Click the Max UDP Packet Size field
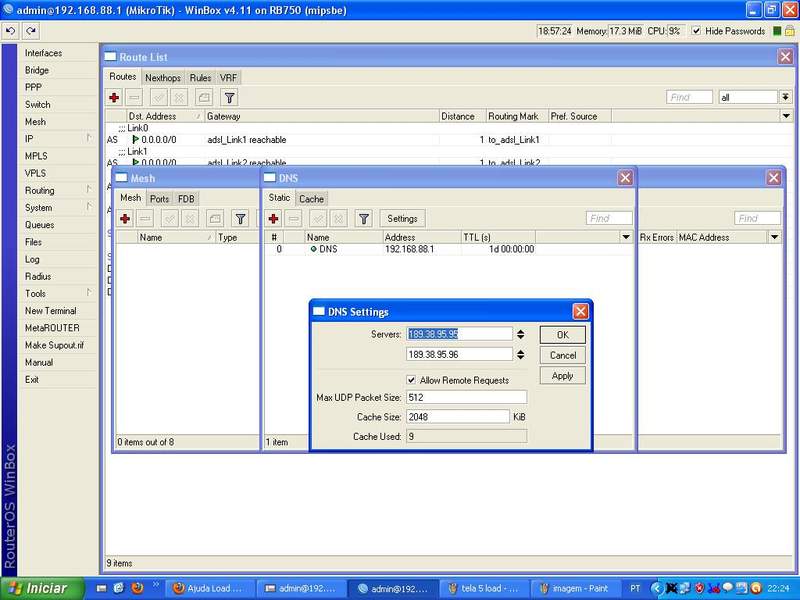Screen dimensions: 800x600 pyautogui.click(x=466, y=397)
